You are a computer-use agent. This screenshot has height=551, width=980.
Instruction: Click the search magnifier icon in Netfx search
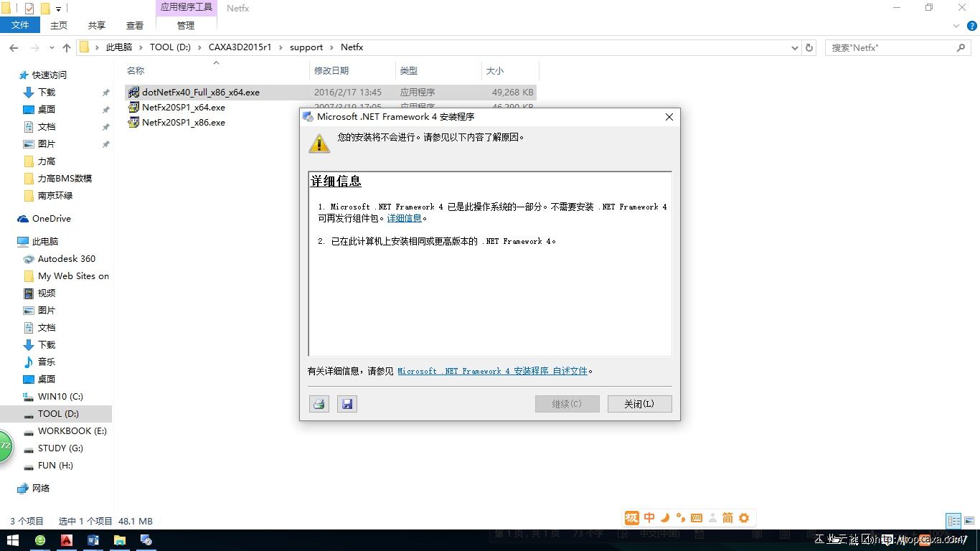coord(961,47)
